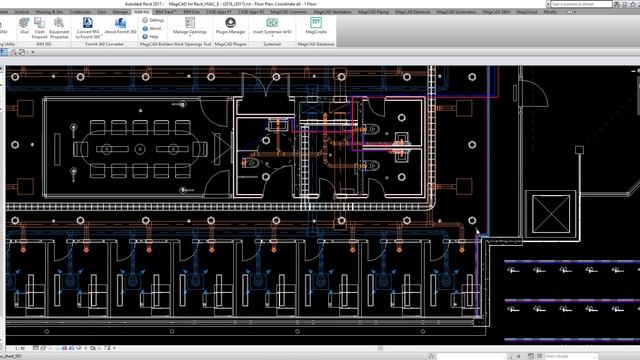640x360 pixels.
Task: Open MagiCAD Builders Work Settings
Action: click(153, 20)
